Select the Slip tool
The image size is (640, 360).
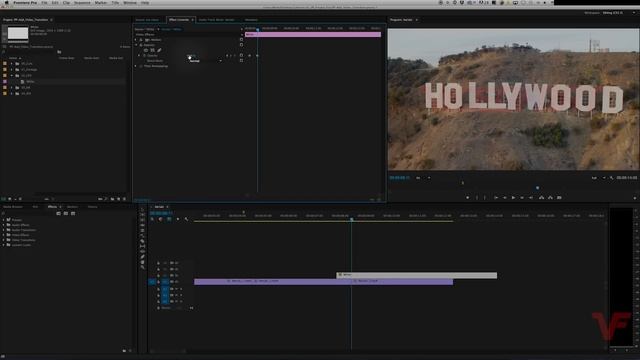pos(142,246)
